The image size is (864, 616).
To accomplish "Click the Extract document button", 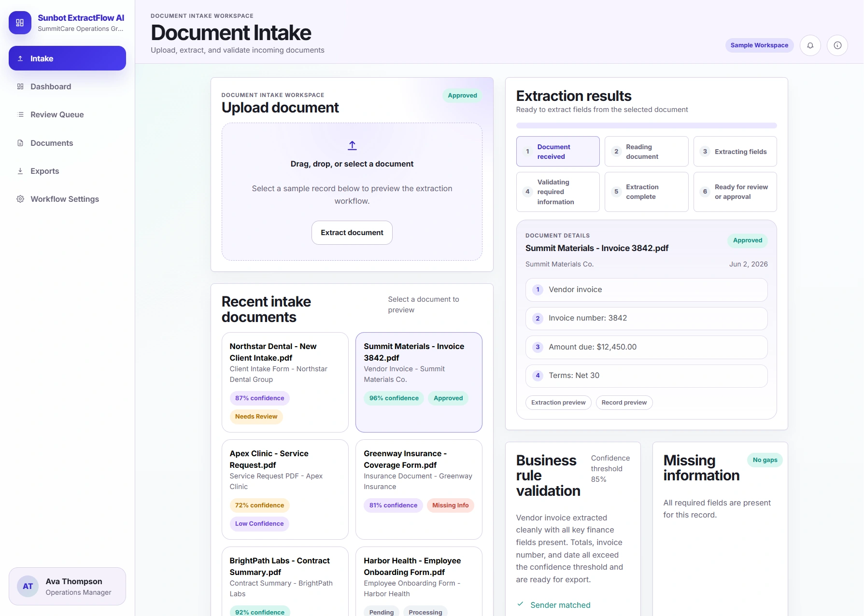I will point(352,233).
